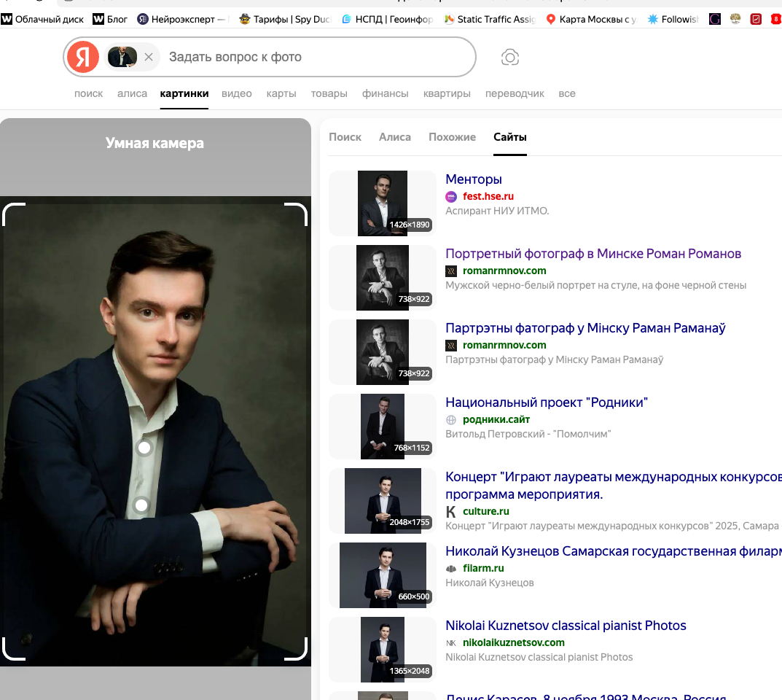This screenshot has width=782, height=700.
Task: Open the Облачный диск bookmark icon
Action: 7,19
